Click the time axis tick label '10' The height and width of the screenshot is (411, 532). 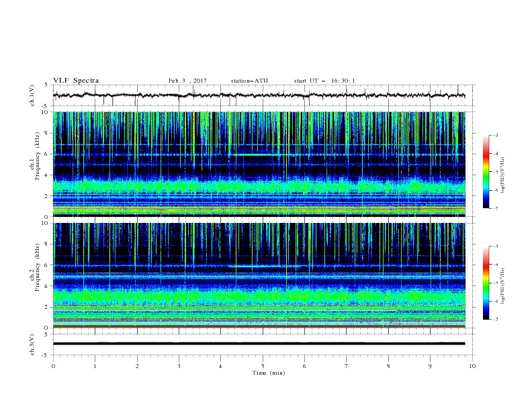472,366
